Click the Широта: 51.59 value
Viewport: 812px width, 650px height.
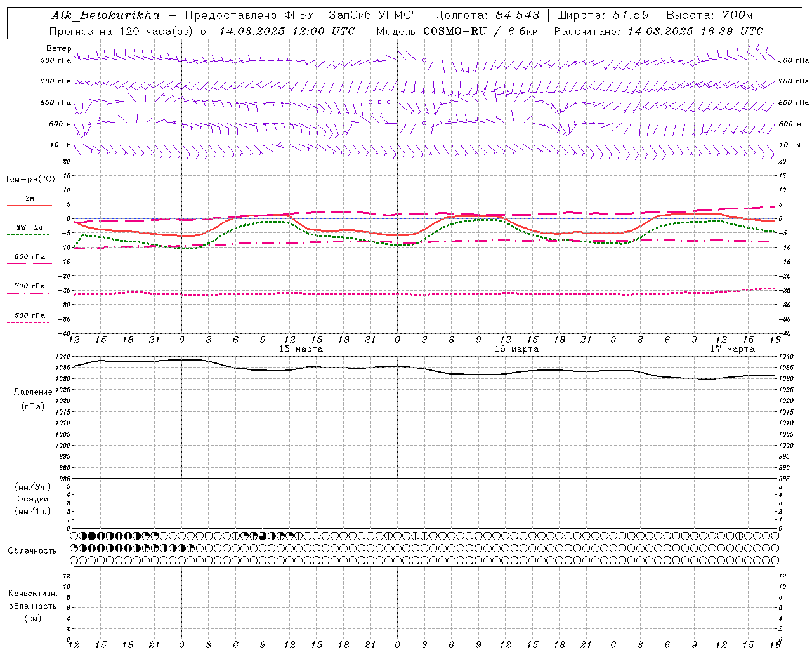click(x=603, y=15)
